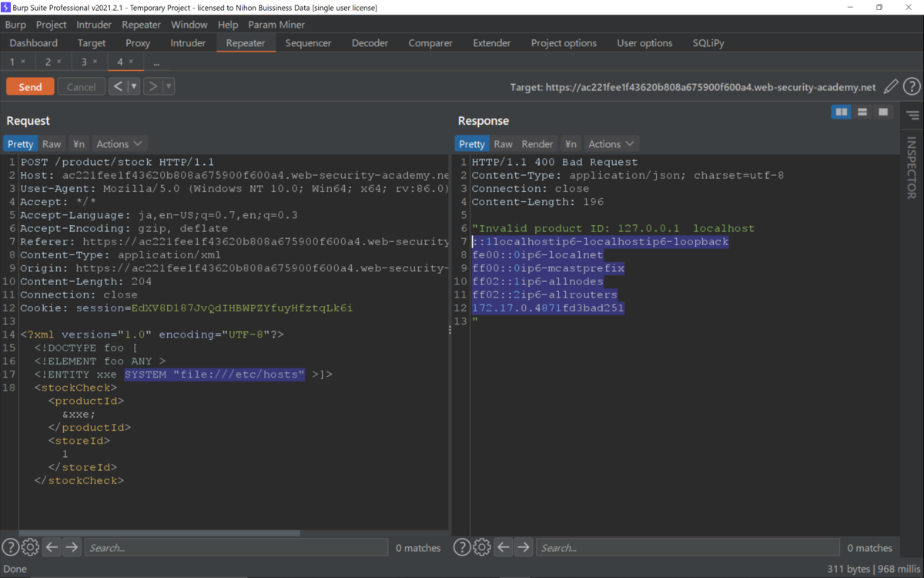This screenshot has width=924, height=578.
Task: Click the pencil icon to edit target
Action: (891, 87)
